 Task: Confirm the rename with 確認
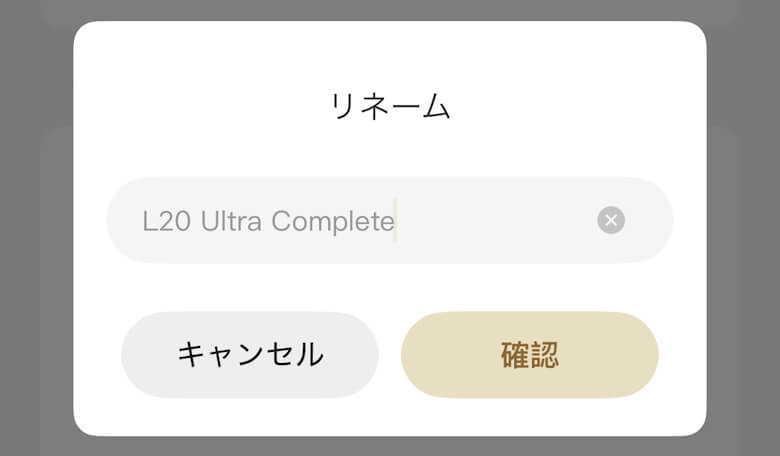(529, 354)
